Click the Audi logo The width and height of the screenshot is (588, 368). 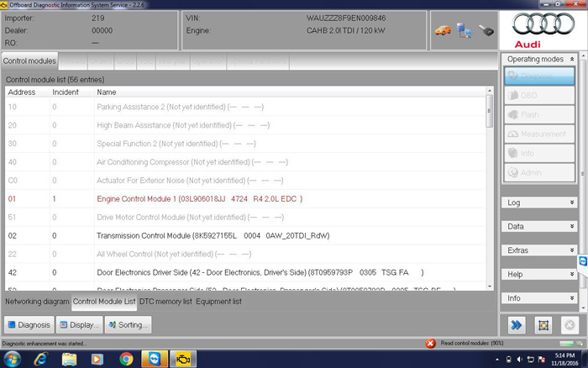(x=543, y=30)
